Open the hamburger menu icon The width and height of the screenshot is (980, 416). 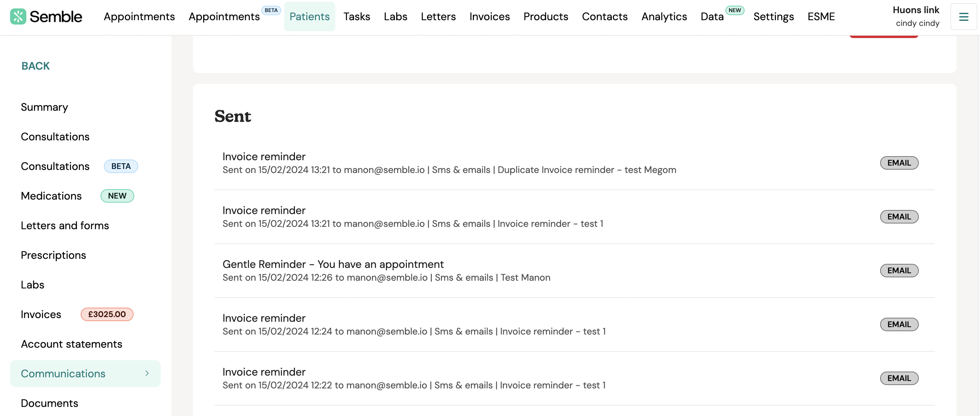point(963,16)
